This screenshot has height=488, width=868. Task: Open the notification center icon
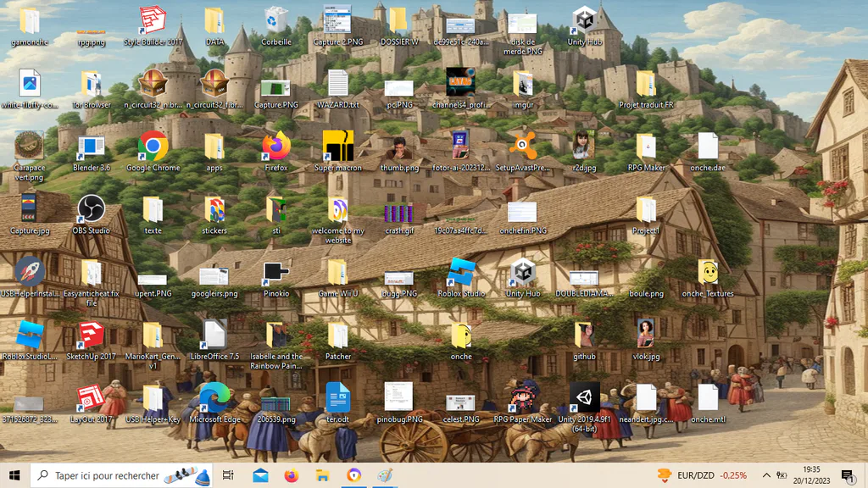(x=848, y=475)
